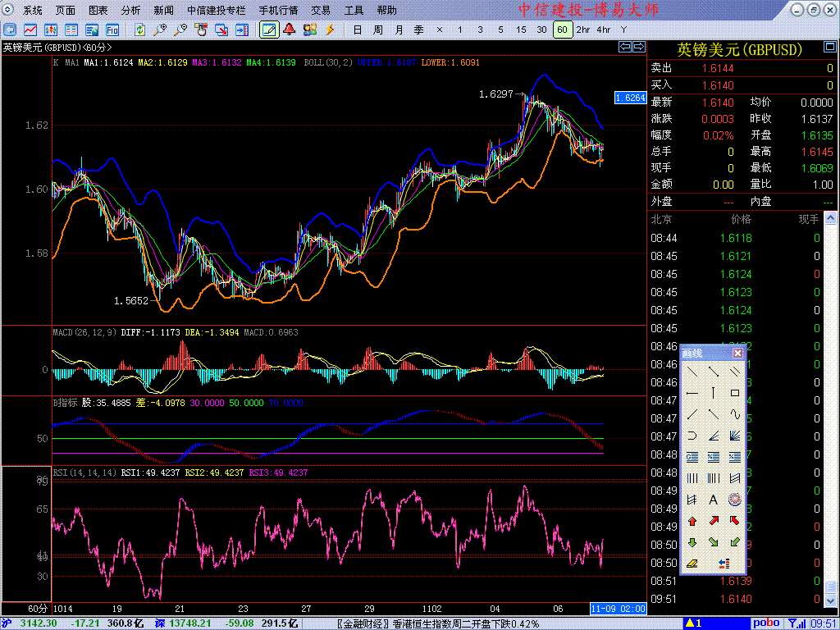This screenshot has width=840, height=630.
Task: Click the lightning bolt toolbar icon
Action: [331, 30]
